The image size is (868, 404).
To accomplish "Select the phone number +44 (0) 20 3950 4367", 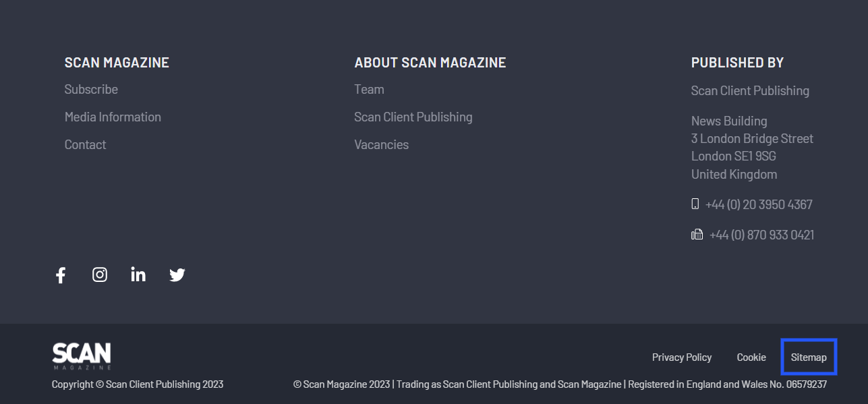I will pos(758,204).
